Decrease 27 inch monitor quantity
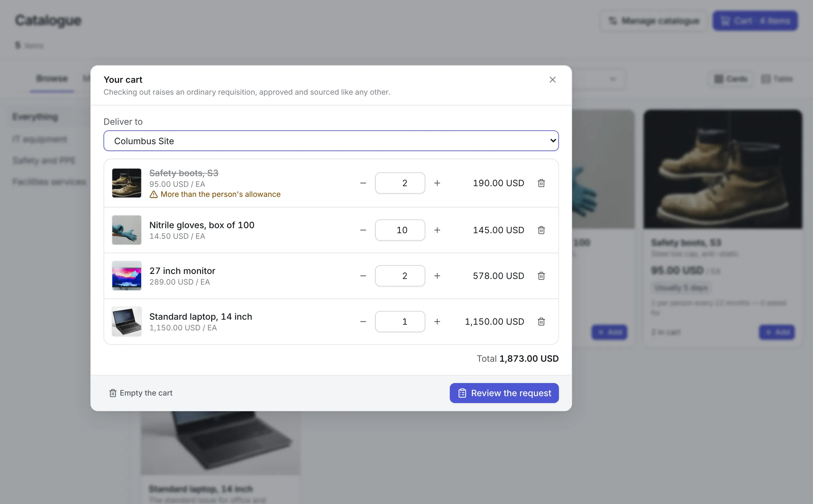The height and width of the screenshot is (504, 813). click(x=363, y=276)
